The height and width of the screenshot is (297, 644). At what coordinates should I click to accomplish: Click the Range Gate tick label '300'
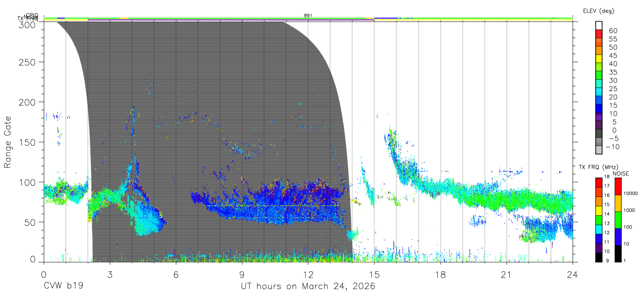[x=27, y=24]
